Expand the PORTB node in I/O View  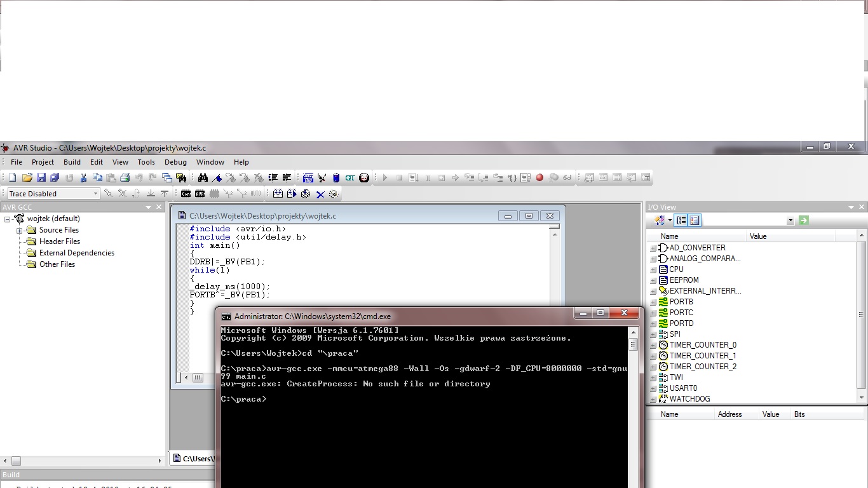pyautogui.click(x=653, y=302)
